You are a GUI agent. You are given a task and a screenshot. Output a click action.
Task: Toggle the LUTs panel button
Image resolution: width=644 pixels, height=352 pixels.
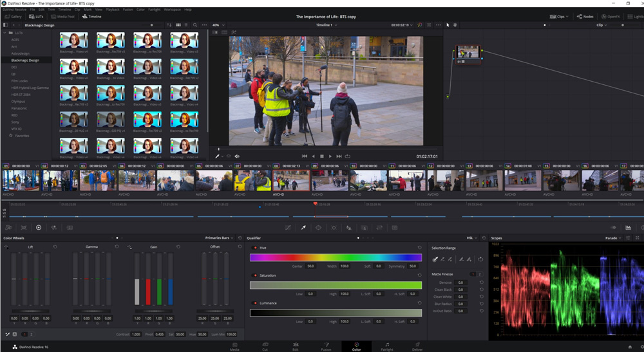(x=36, y=17)
